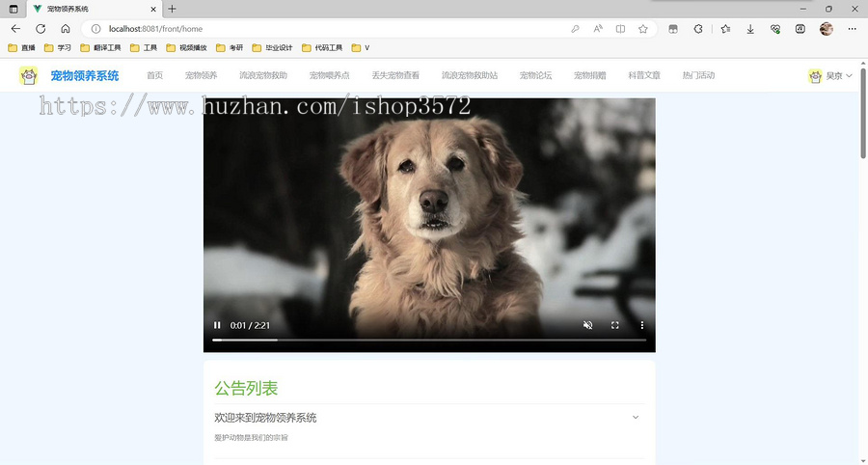Open 宠物论坛 nav item
The width and height of the screenshot is (868, 465).
click(535, 75)
